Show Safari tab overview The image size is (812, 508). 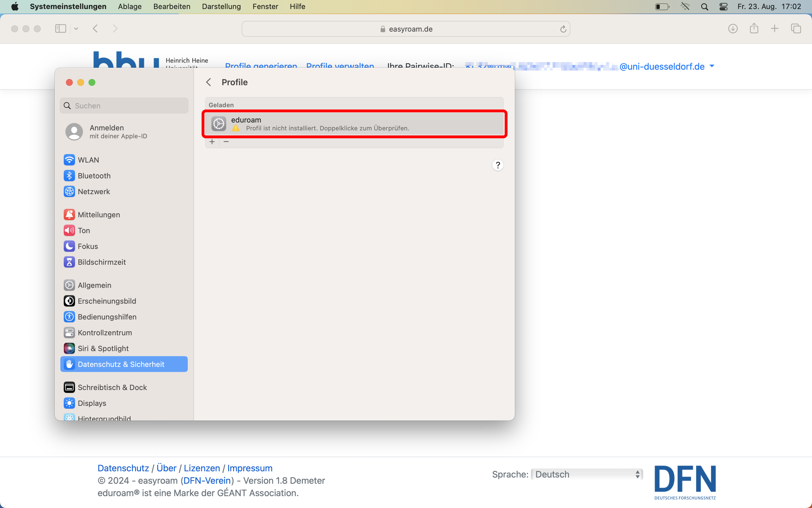[x=796, y=29]
